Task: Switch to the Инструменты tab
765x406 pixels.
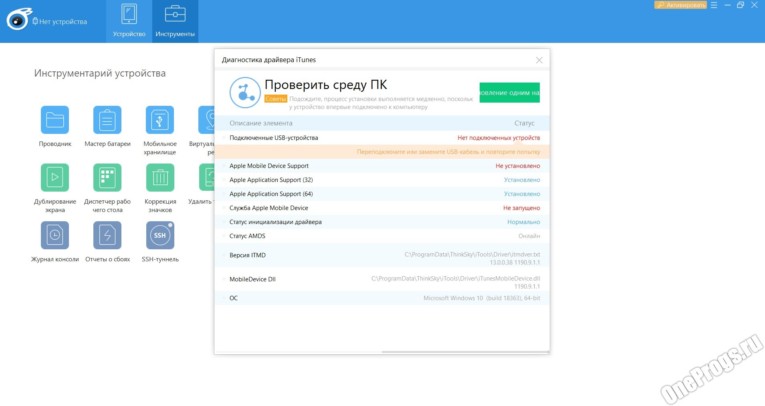Action: point(175,21)
